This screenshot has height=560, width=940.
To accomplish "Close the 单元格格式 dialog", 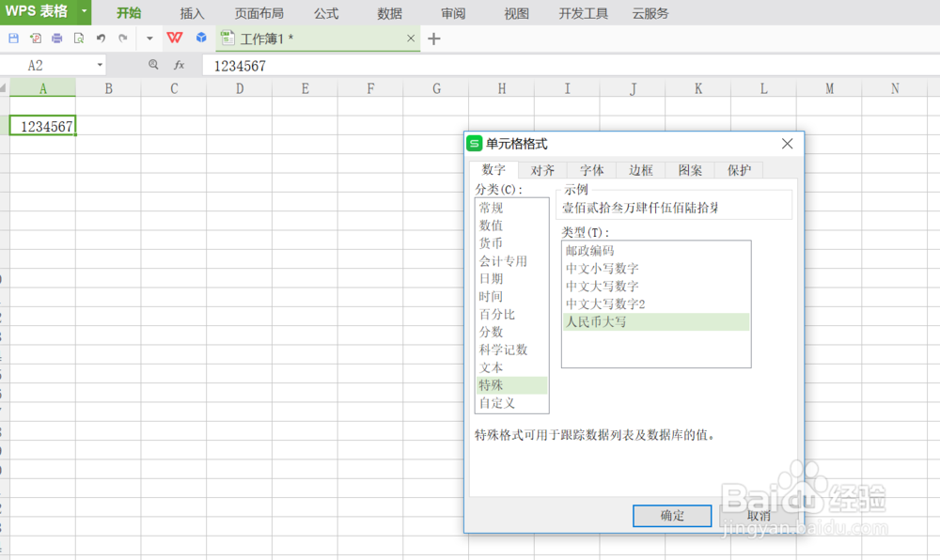I will pos(787,144).
